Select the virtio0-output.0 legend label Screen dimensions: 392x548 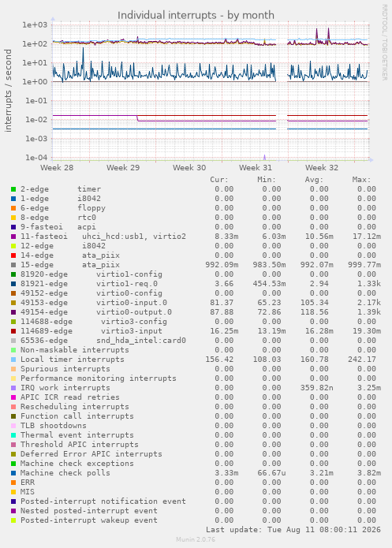click(x=134, y=312)
